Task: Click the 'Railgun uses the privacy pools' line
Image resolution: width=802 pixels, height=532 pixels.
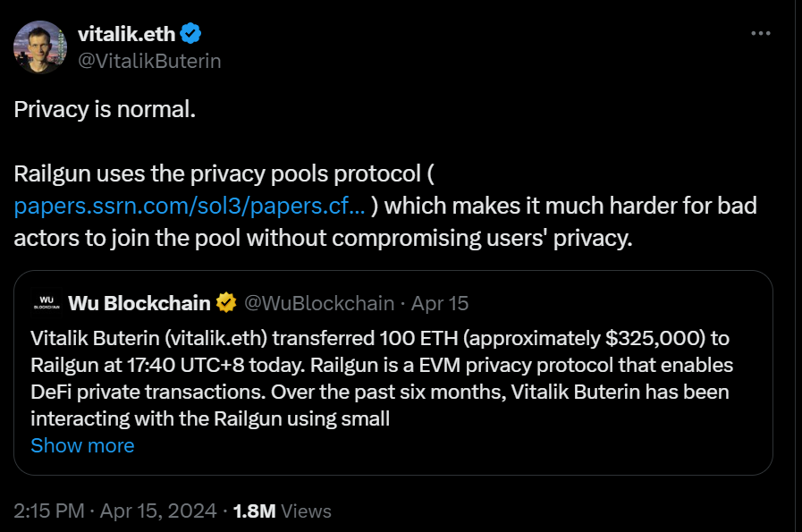Action: (224, 174)
